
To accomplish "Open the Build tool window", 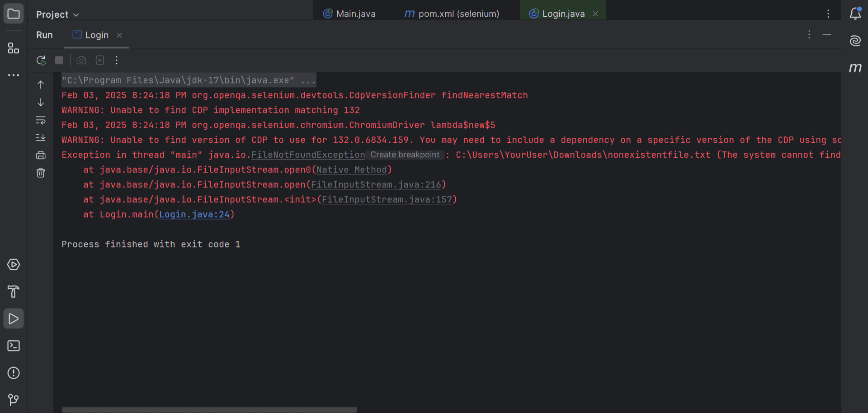I will (x=14, y=292).
